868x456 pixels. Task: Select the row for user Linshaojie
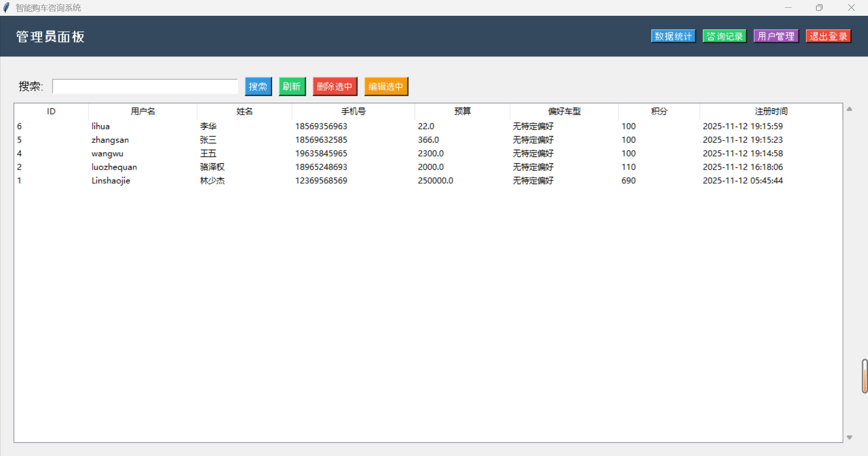(428, 180)
